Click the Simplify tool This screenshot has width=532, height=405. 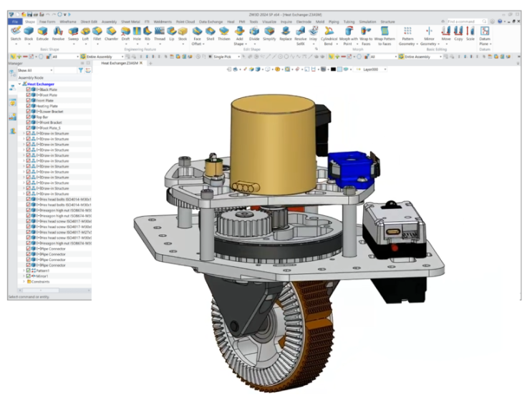pos(269,34)
